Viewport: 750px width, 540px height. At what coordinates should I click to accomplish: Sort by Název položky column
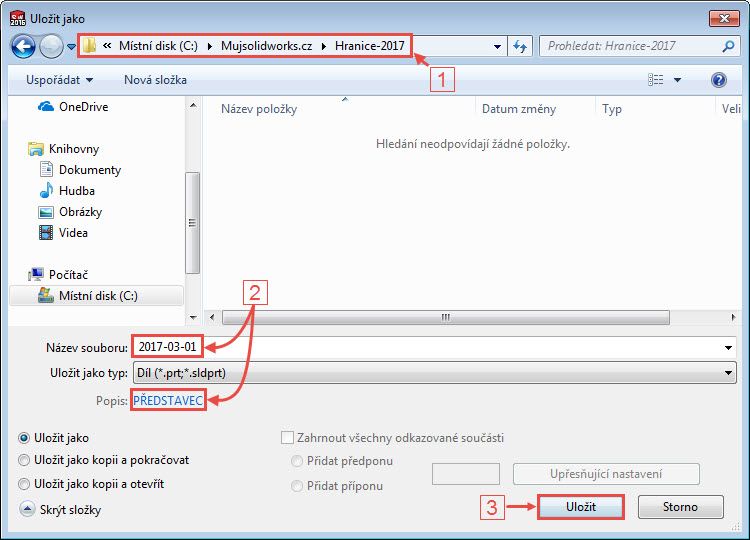259,109
